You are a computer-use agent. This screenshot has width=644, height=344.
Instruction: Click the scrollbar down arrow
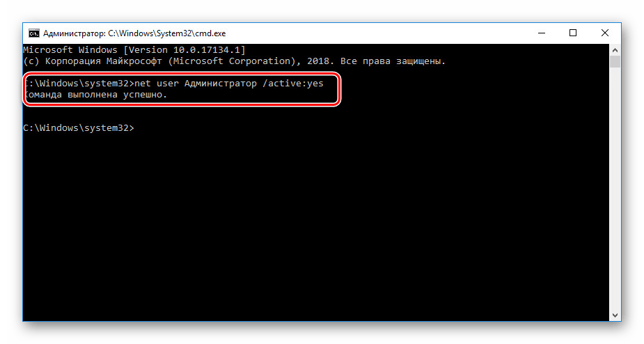point(615,316)
